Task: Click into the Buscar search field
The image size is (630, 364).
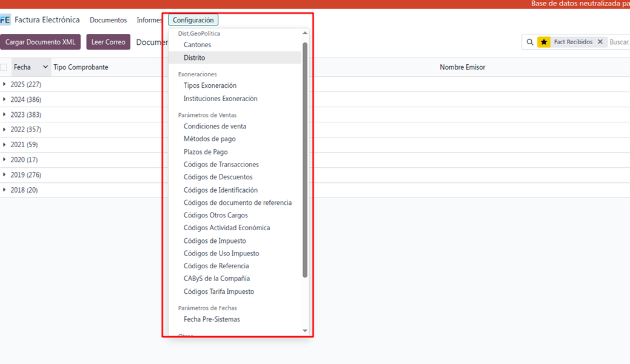Action: coord(618,42)
